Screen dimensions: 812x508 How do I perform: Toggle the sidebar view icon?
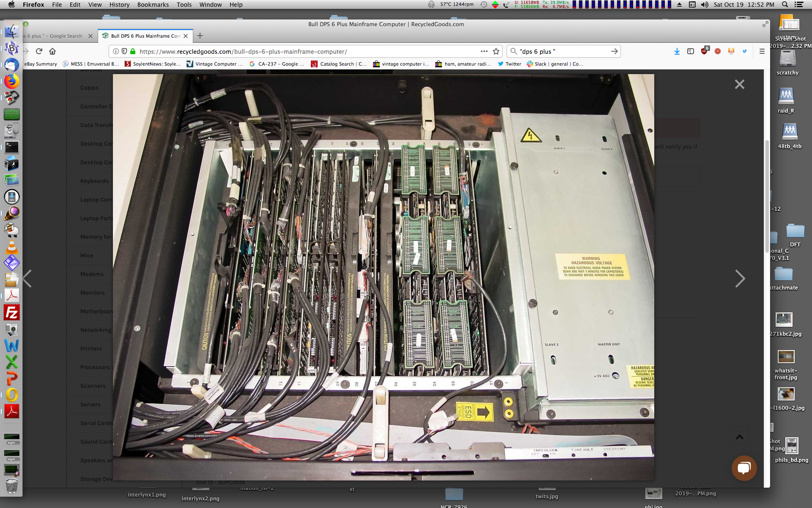click(x=691, y=51)
